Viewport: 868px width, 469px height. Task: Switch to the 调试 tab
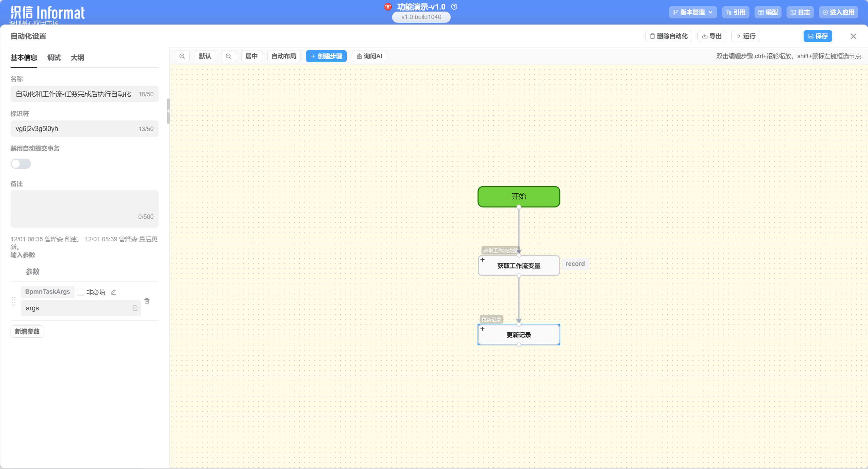pos(54,58)
